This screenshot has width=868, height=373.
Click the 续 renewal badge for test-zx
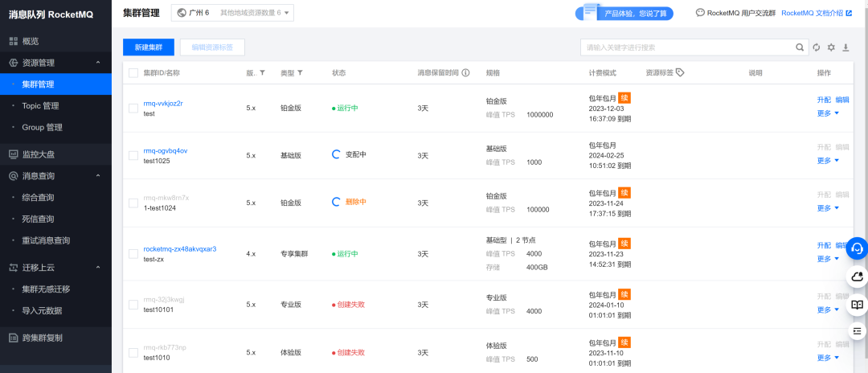(x=624, y=244)
